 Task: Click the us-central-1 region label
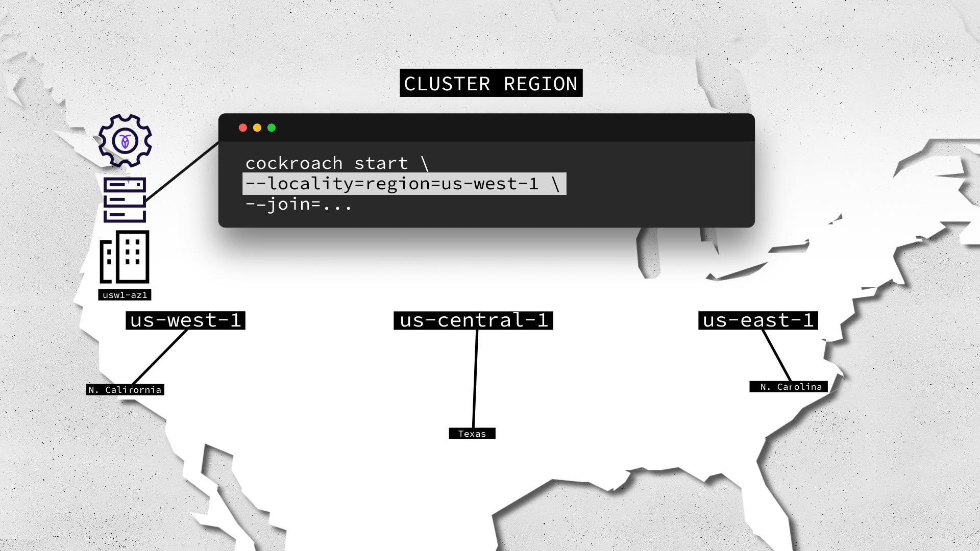473,319
